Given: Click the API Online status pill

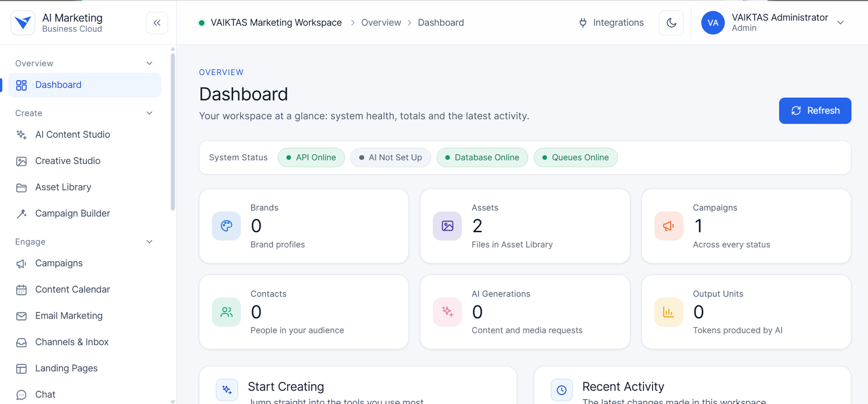Looking at the screenshot, I should click(x=311, y=157).
